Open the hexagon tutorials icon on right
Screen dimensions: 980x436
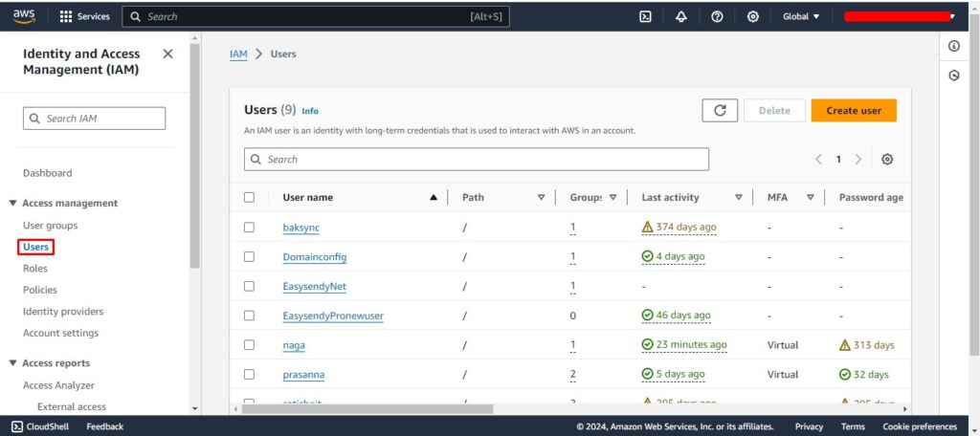[x=954, y=76]
